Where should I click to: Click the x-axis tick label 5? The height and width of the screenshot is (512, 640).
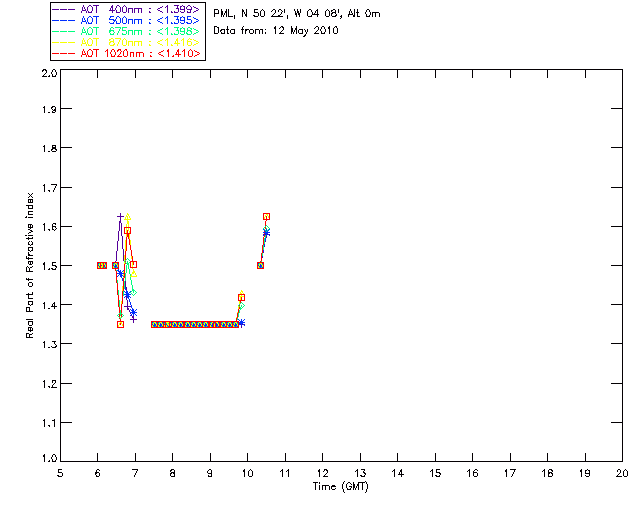pyautogui.click(x=60, y=473)
